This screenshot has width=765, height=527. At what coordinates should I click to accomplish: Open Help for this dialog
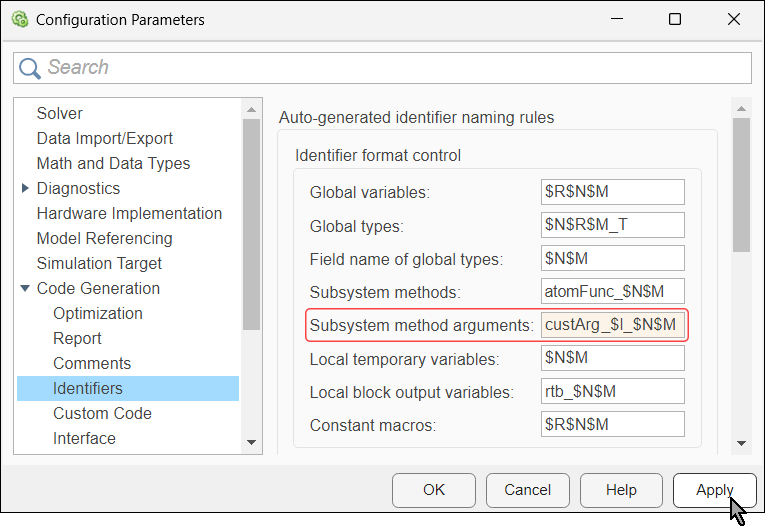(x=621, y=490)
